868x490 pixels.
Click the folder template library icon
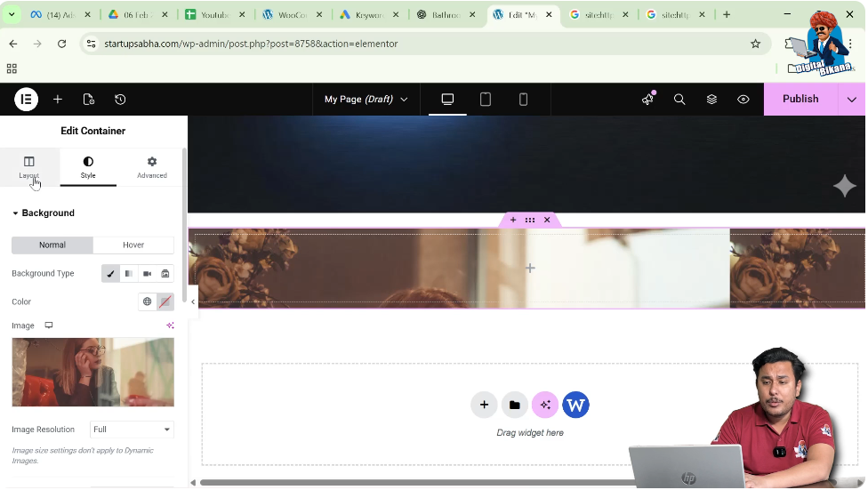(x=514, y=406)
